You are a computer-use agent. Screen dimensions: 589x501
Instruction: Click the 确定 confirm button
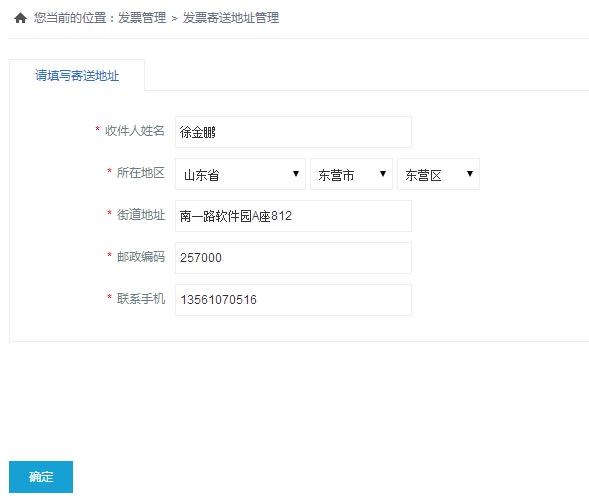(x=41, y=477)
